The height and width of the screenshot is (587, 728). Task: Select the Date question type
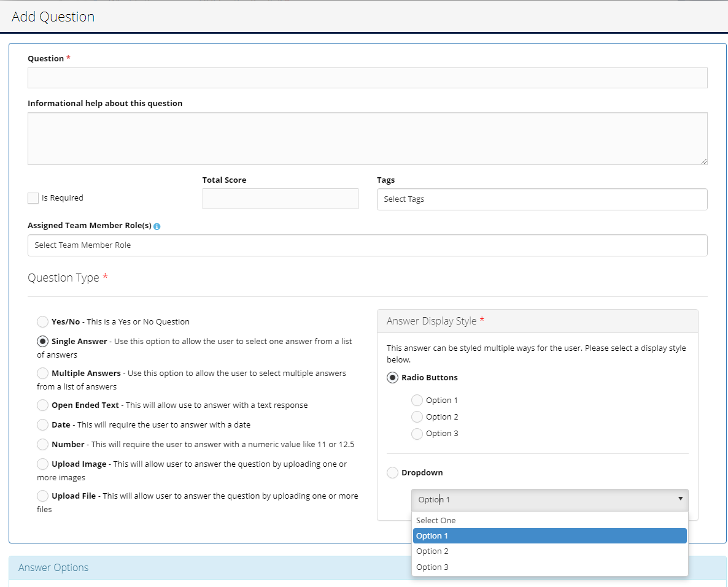coord(43,424)
